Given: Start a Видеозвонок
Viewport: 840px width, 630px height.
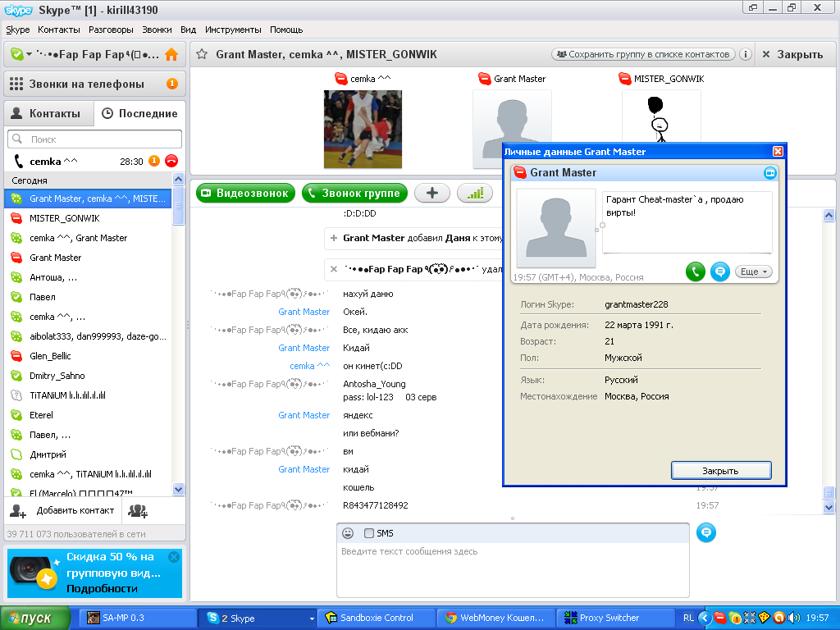Looking at the screenshot, I should [245, 194].
